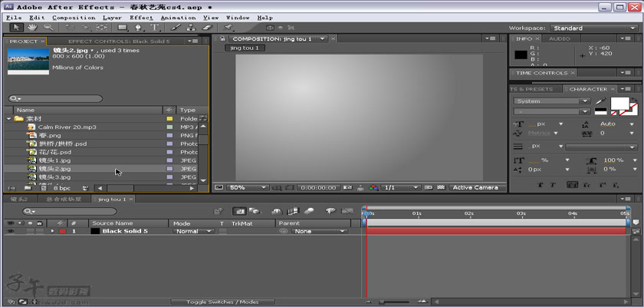644x307 pixels.
Task: Click the Interpret Footage icon in Project panel
Action: 11,188
